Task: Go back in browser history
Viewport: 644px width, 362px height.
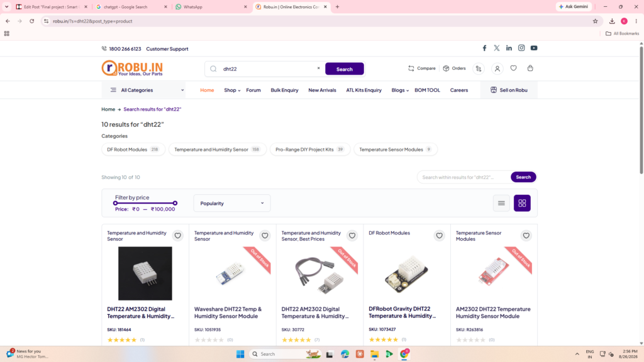Action: coord(8,21)
